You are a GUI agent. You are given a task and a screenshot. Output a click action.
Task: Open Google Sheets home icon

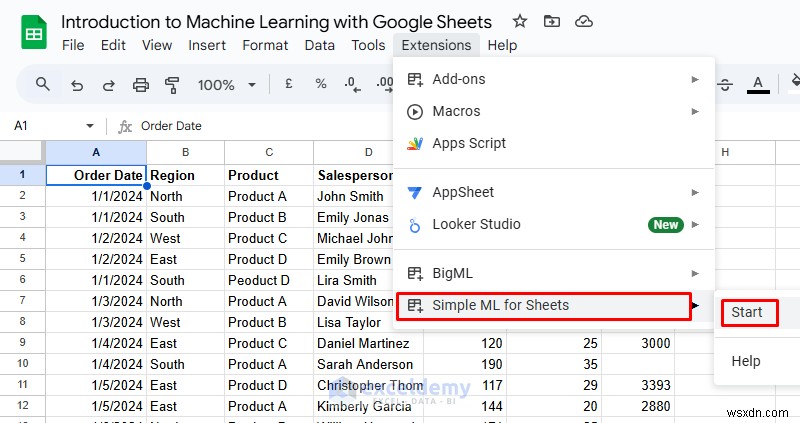(x=34, y=32)
